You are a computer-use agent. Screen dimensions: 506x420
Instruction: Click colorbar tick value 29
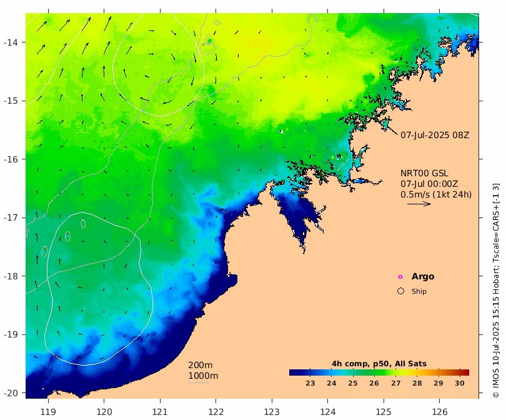439,383
